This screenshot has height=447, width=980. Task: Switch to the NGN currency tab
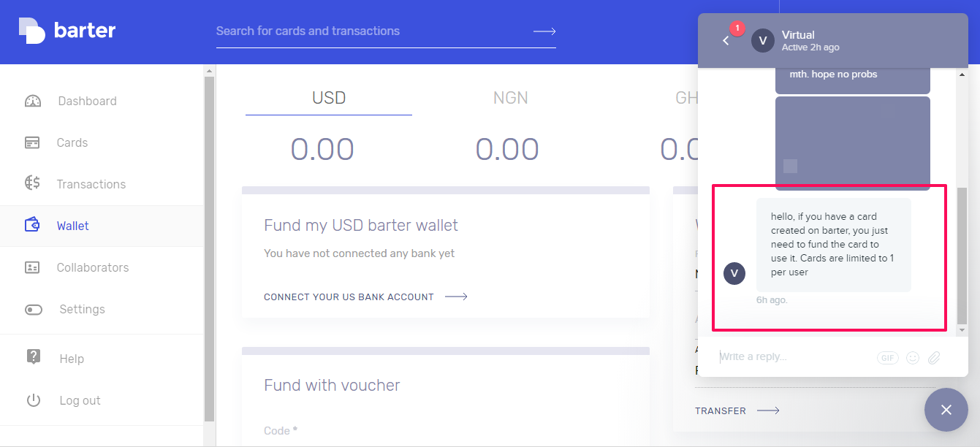pyautogui.click(x=510, y=98)
